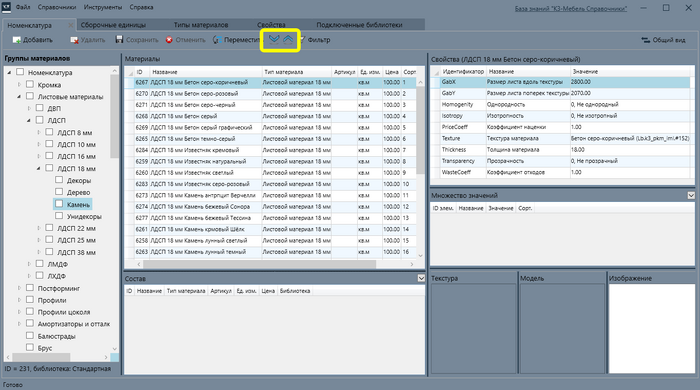Open the Инструменты menu
The height and width of the screenshot is (390, 700).
pos(103,7)
